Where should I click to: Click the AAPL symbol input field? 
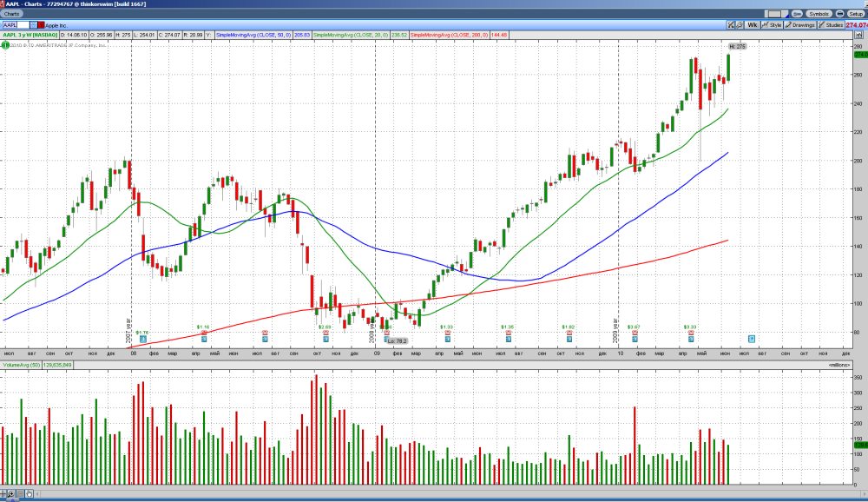(x=16, y=25)
